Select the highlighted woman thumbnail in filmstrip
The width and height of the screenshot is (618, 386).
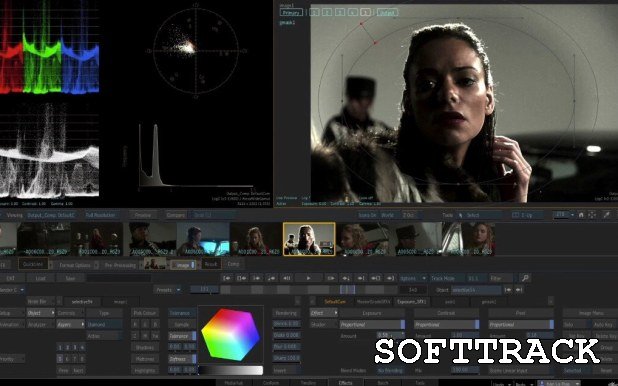coord(309,239)
